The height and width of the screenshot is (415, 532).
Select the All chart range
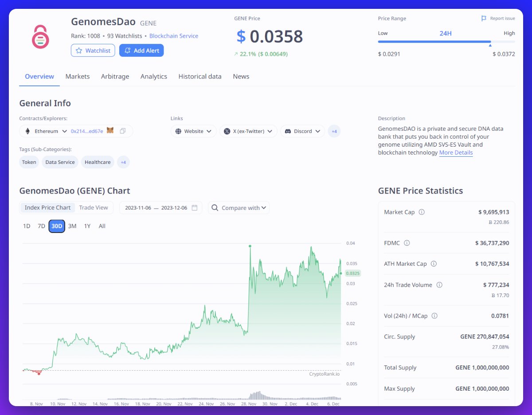102,226
